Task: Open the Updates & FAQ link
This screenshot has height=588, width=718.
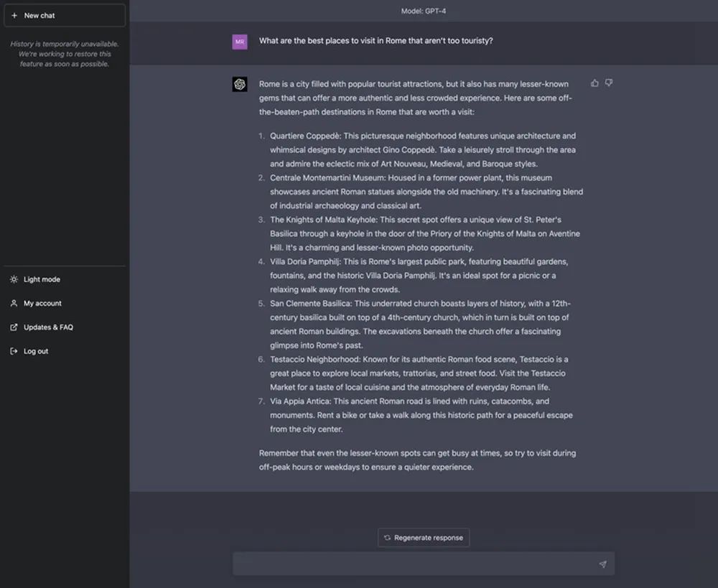Action: coord(48,327)
